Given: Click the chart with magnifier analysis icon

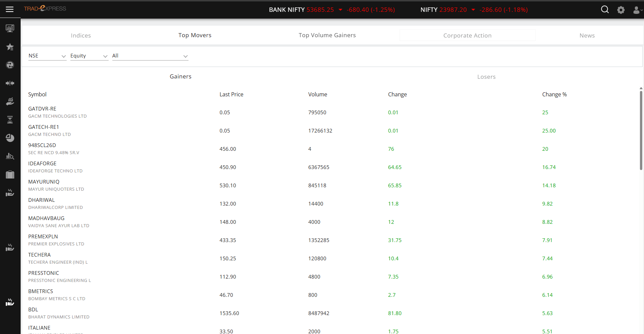Looking at the screenshot, I should [x=10, y=156].
